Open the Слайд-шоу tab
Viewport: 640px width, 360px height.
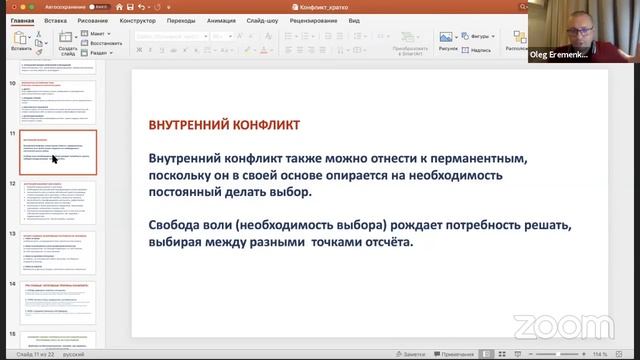pyautogui.click(x=262, y=20)
